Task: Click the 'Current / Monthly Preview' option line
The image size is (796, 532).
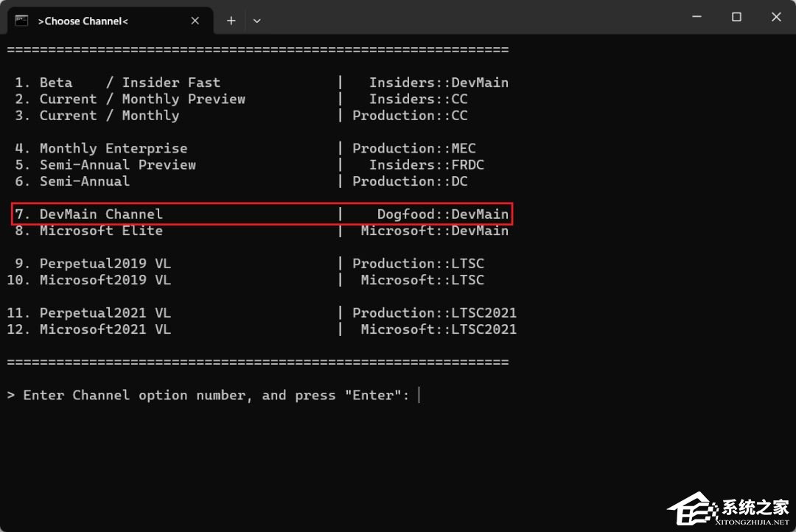Action: pyautogui.click(x=241, y=99)
